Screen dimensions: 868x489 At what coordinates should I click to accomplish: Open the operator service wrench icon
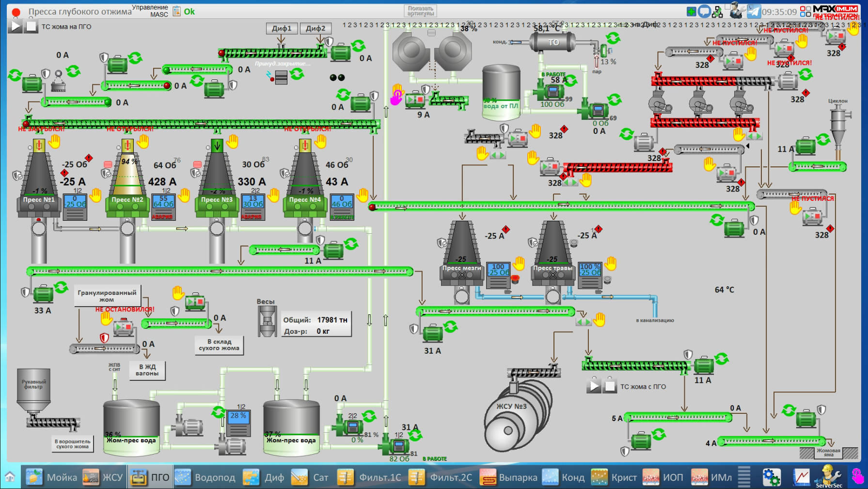point(738,10)
